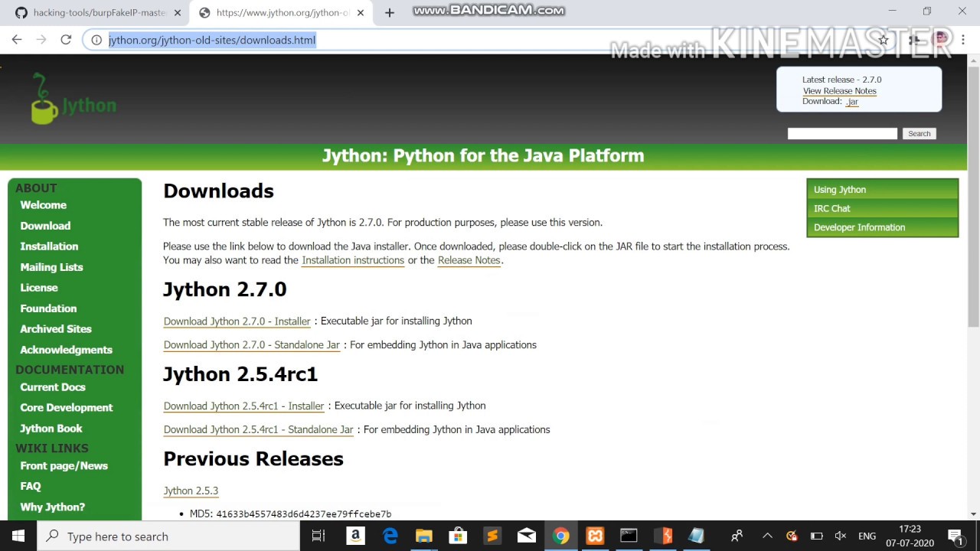Open Jython Book sidebar link
Image resolution: width=980 pixels, height=551 pixels.
pos(51,429)
